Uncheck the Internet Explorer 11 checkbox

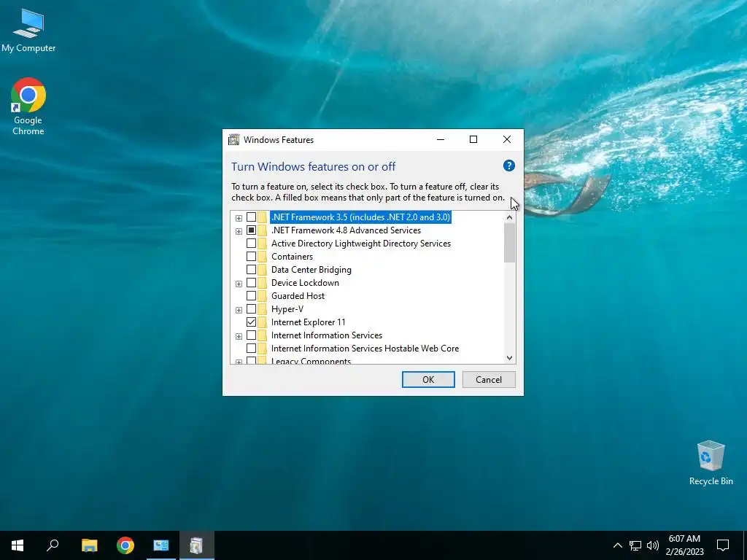[251, 322]
